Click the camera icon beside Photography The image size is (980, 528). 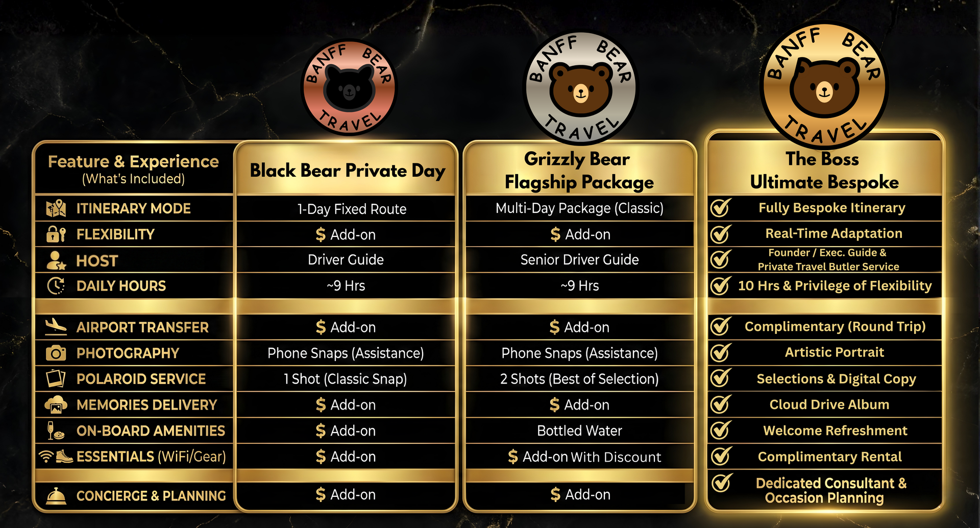pyautogui.click(x=56, y=353)
